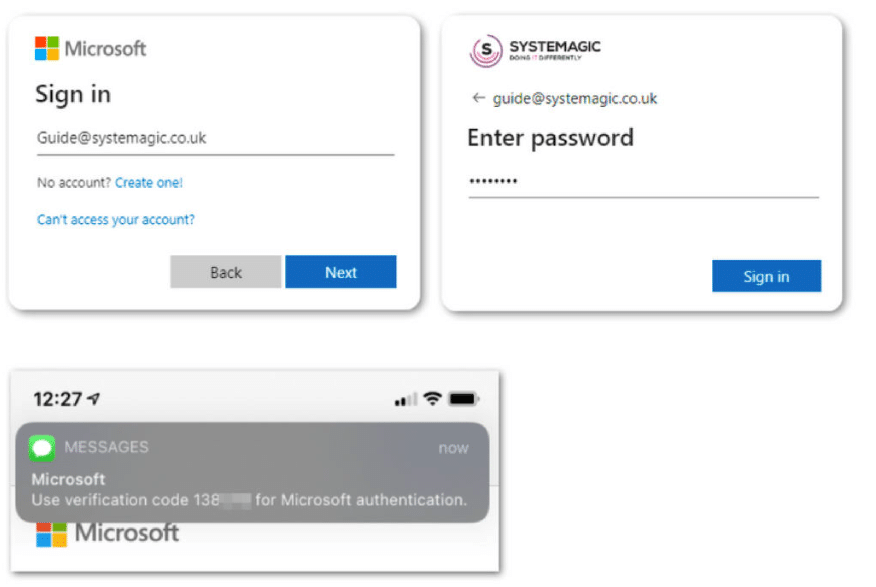Click the password input field
The image size is (876, 587).
pos(644,183)
